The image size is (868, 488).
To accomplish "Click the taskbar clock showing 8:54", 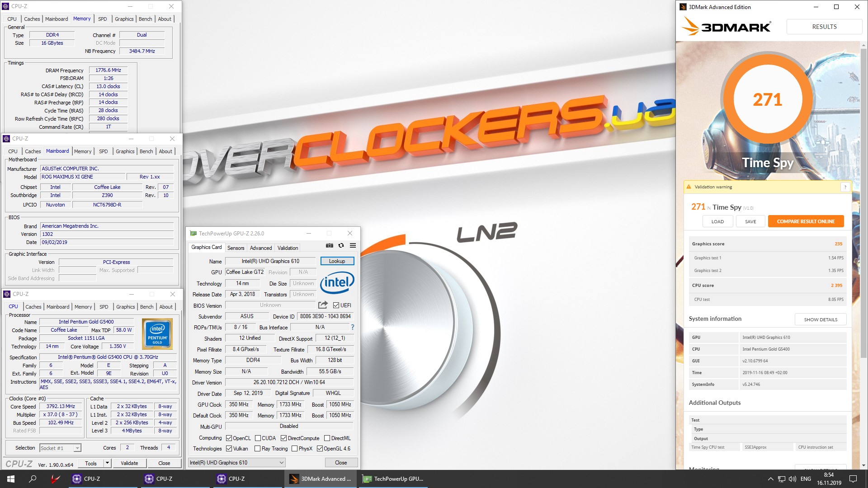I will [x=829, y=479].
